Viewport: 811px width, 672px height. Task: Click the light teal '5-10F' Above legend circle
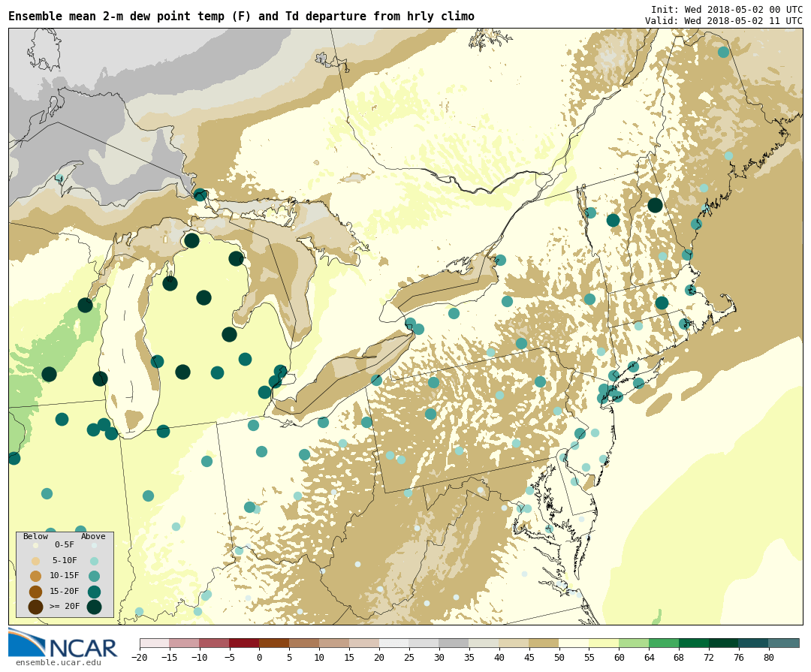point(94,561)
